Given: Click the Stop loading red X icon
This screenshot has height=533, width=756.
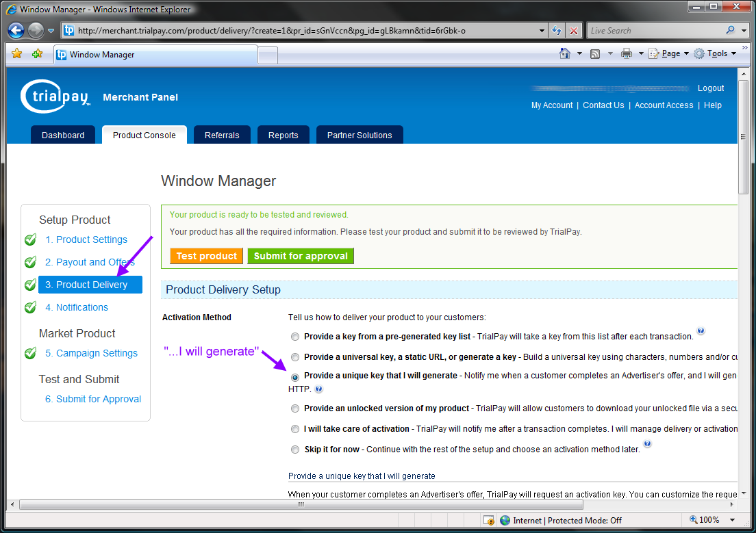Looking at the screenshot, I should click(x=573, y=30).
